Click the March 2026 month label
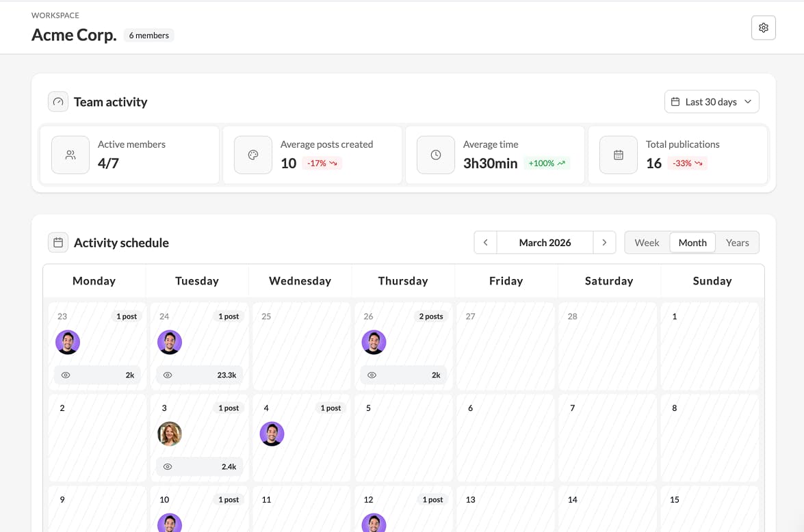This screenshot has width=804, height=532. (x=545, y=243)
